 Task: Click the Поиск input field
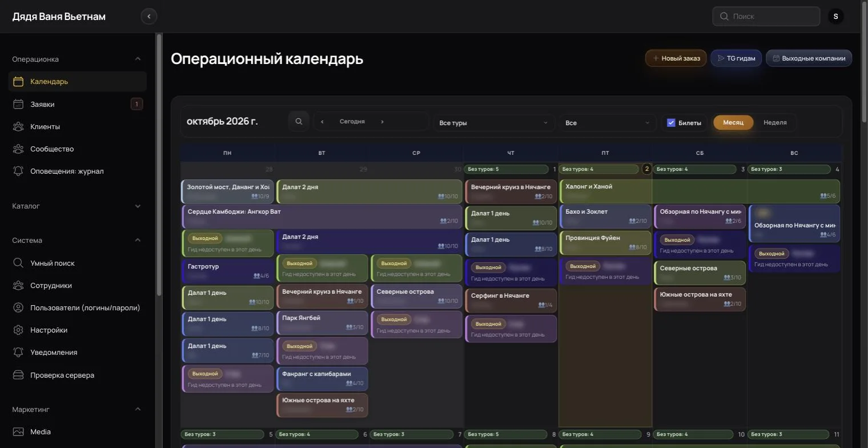pyautogui.click(x=766, y=17)
